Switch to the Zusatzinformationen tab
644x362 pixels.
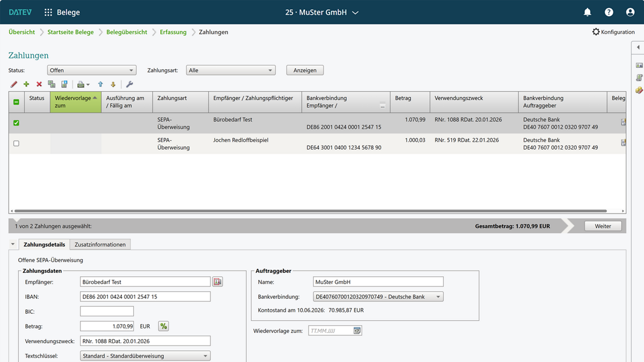[x=100, y=245]
